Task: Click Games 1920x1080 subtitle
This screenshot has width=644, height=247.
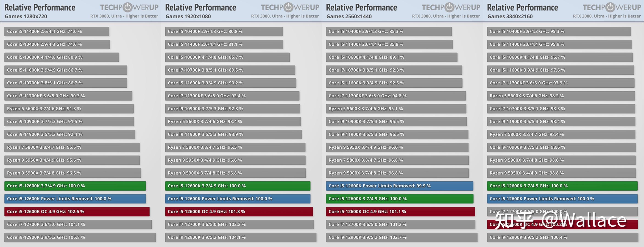Action: (188, 17)
